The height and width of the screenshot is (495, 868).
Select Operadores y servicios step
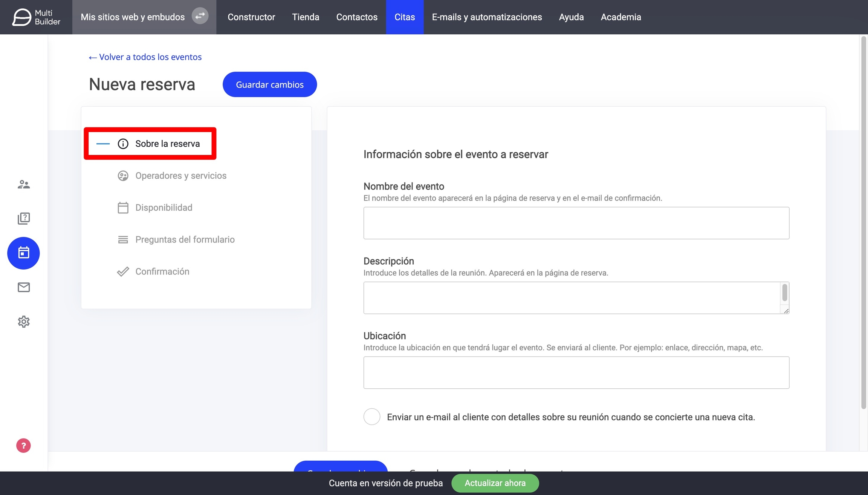[x=180, y=176]
